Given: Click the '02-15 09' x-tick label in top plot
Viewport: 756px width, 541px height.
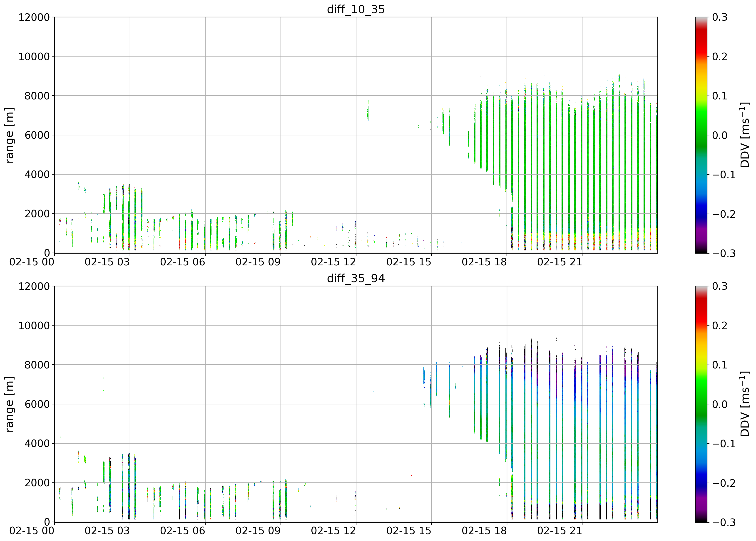Looking at the screenshot, I should tap(258, 262).
